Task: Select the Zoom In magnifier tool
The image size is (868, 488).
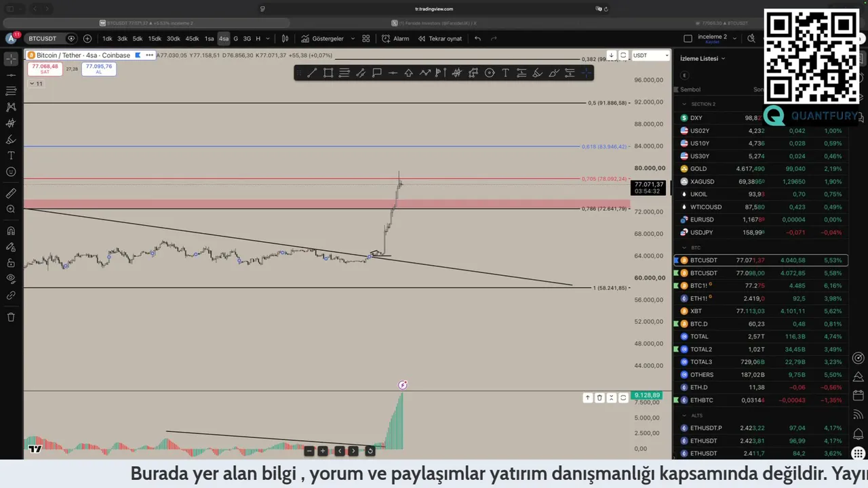Action: (x=11, y=209)
